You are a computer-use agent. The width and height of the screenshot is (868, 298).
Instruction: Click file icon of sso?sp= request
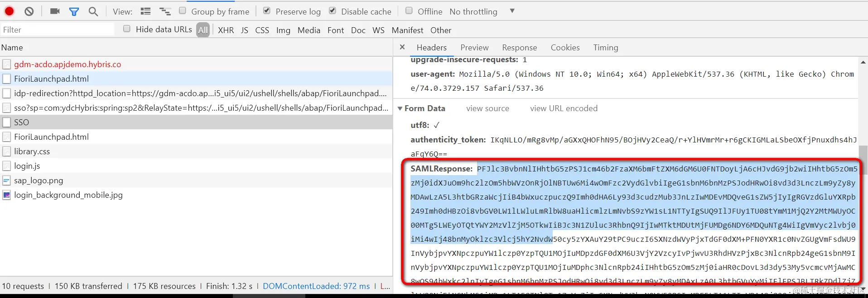tap(6, 108)
